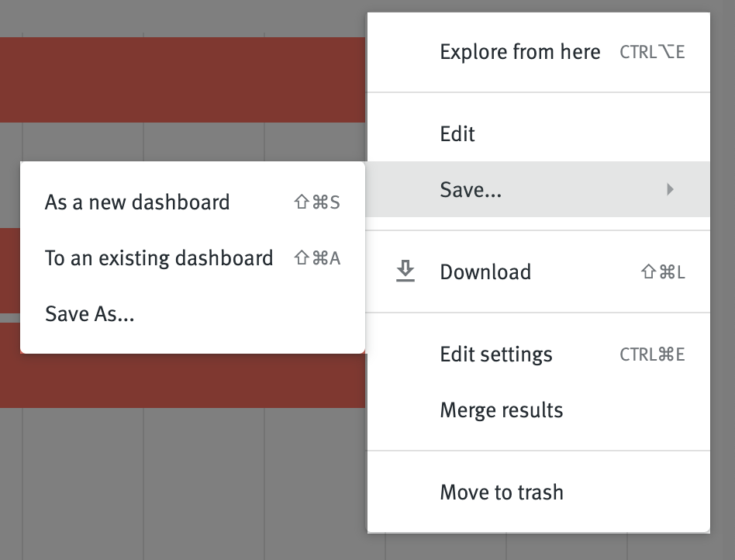Save as a new dashboard

137,202
